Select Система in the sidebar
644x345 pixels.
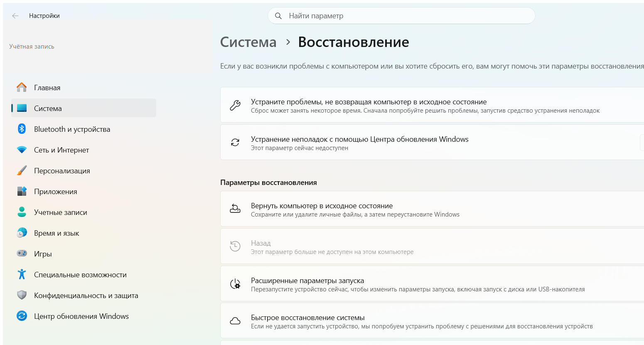point(84,108)
